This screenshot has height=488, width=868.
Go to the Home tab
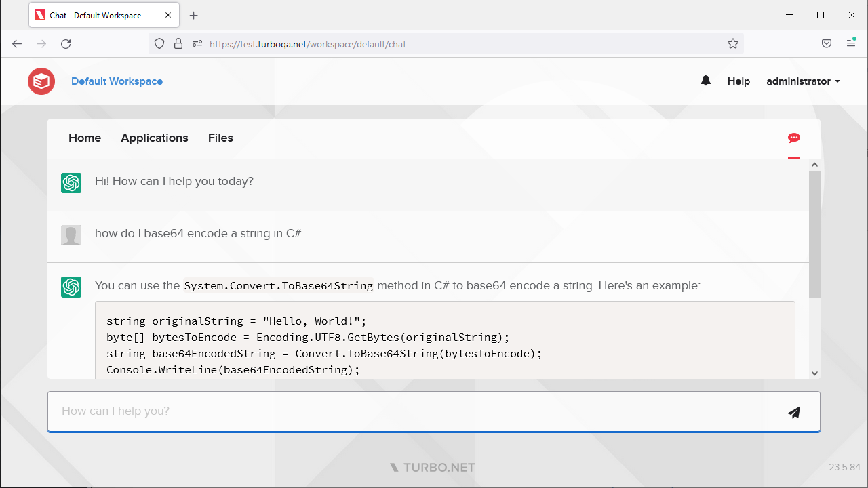[x=85, y=138]
